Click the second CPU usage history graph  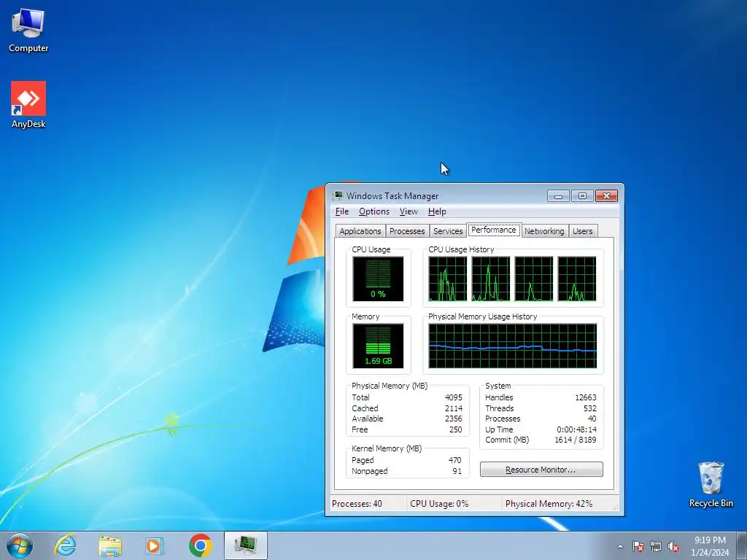pyautogui.click(x=491, y=279)
